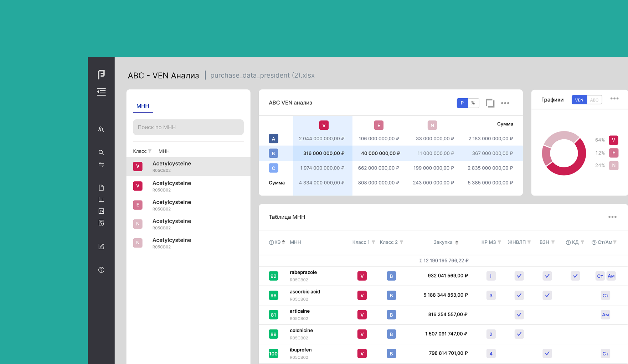Open the users icon in sidebar

point(101,129)
